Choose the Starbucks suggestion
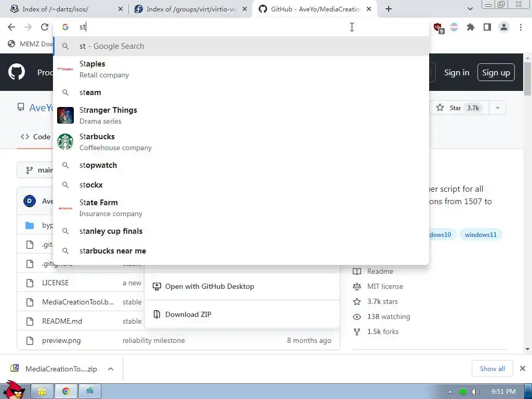This screenshot has height=399, width=532. [241, 142]
